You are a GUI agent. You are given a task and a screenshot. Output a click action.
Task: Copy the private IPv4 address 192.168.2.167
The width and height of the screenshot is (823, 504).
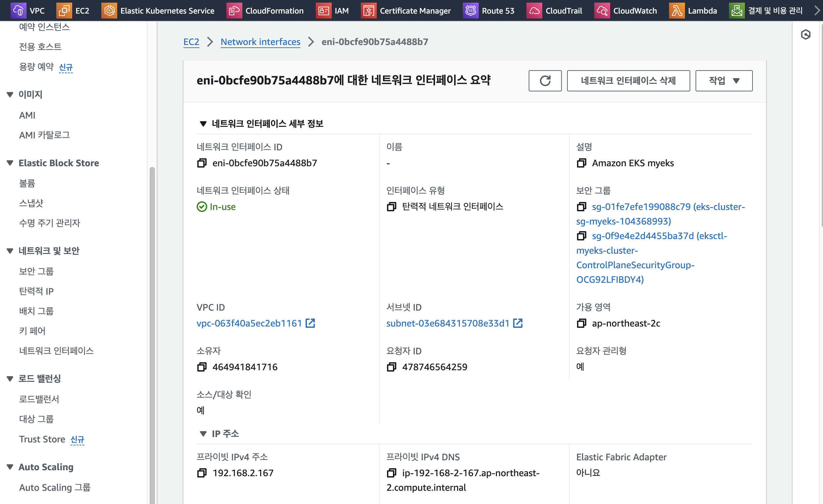(x=202, y=473)
